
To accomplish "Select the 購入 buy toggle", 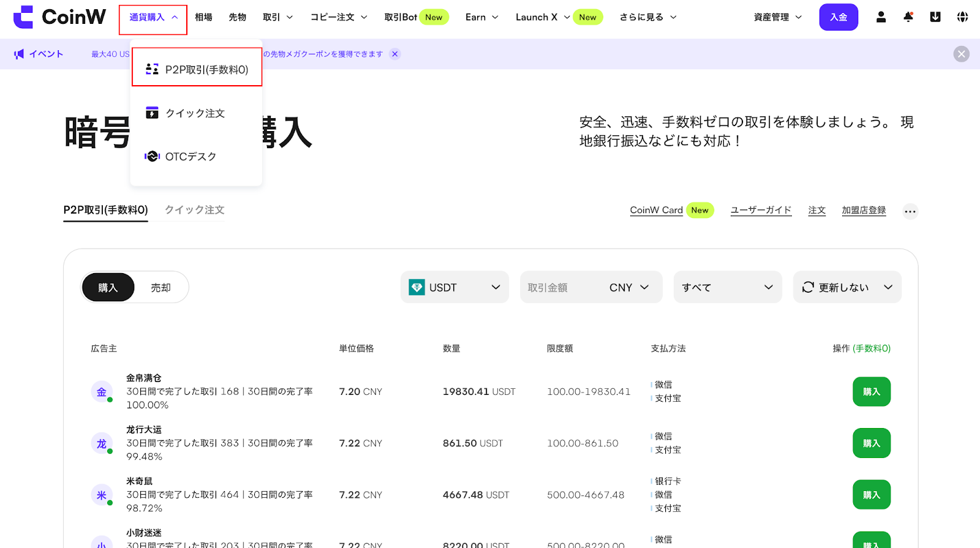I will tap(108, 287).
